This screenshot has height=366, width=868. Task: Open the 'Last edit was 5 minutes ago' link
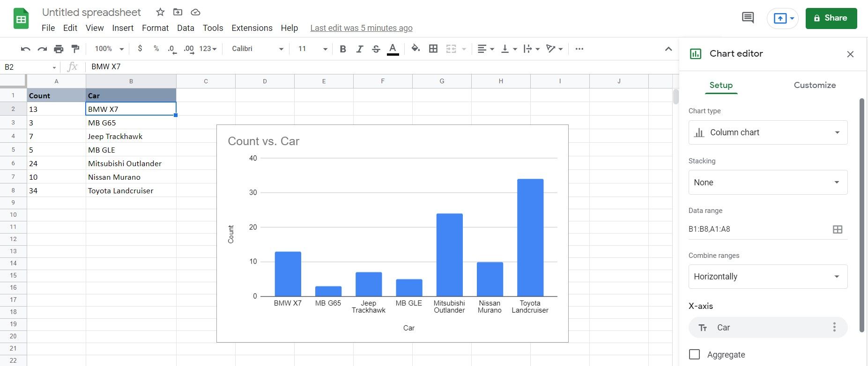361,28
